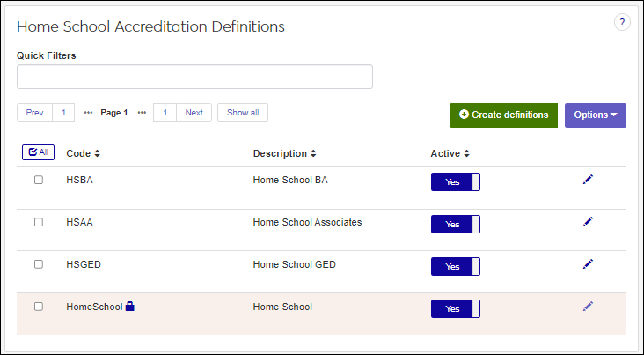Open edit pencil for HSGED definition
The width and height of the screenshot is (644, 355).
[588, 263]
